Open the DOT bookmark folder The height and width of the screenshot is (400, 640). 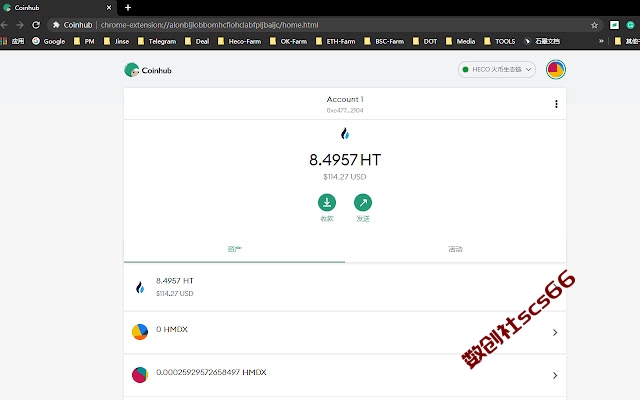point(424,41)
